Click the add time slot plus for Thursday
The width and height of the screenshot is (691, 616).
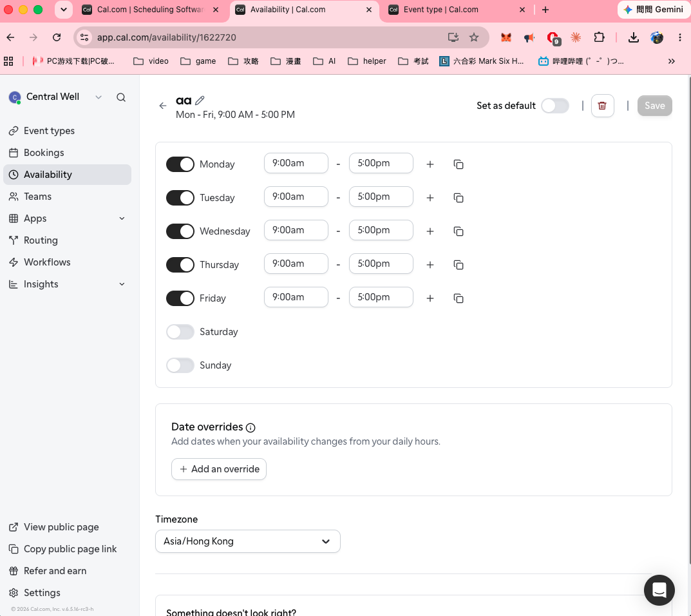430,265
